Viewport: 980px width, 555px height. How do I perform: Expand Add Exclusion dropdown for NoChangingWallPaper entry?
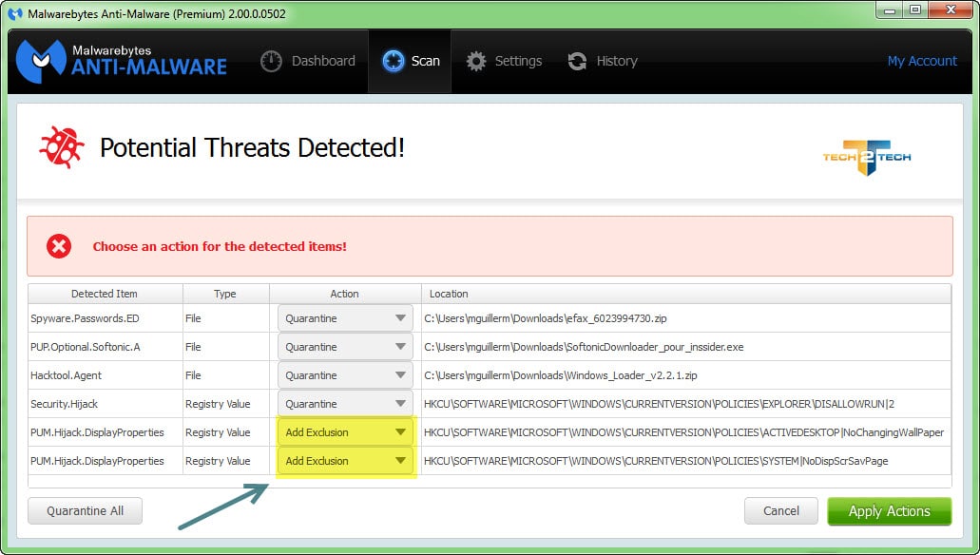(345, 432)
